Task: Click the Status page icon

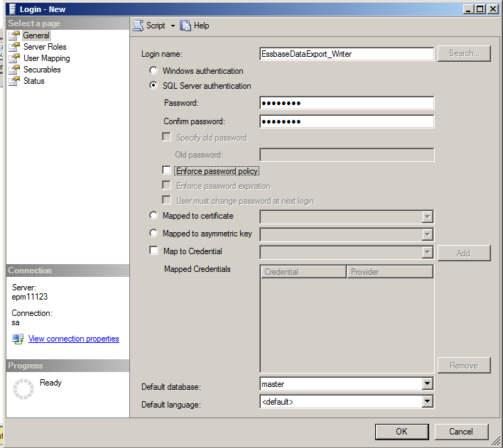Action: 14,81
